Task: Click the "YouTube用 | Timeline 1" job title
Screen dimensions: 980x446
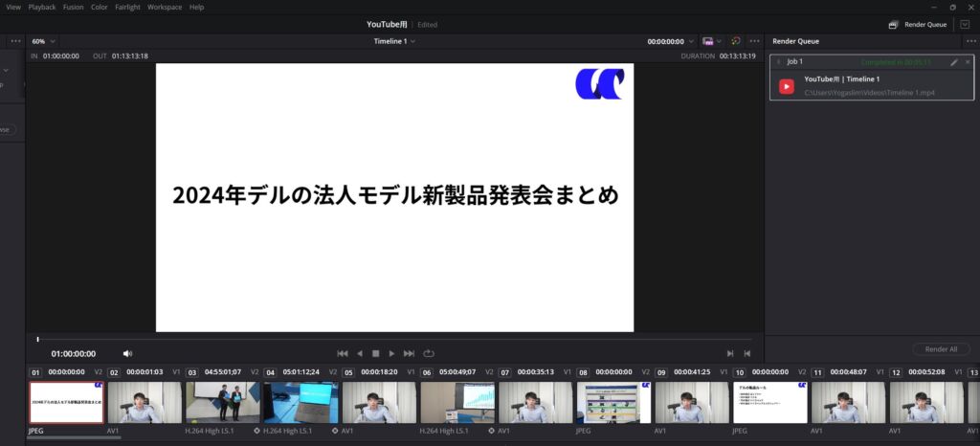Action: click(x=841, y=79)
